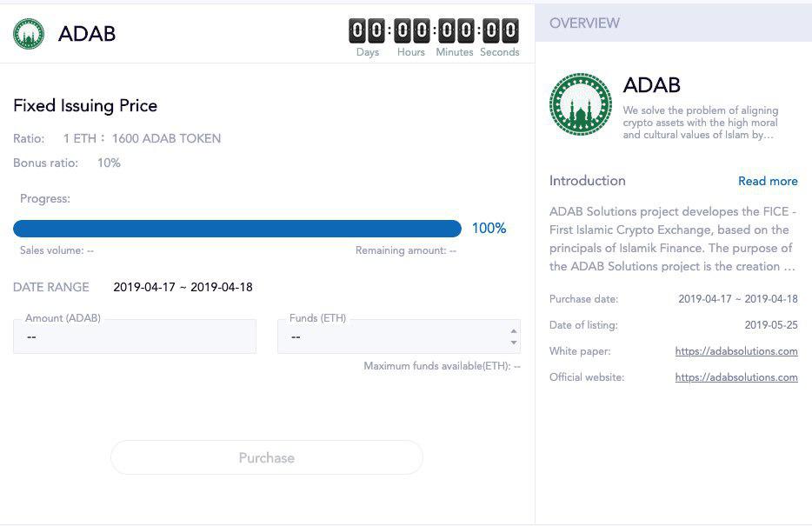Open the Official website adabsolutions.com link
This screenshot has height=526, width=812.
[735, 377]
